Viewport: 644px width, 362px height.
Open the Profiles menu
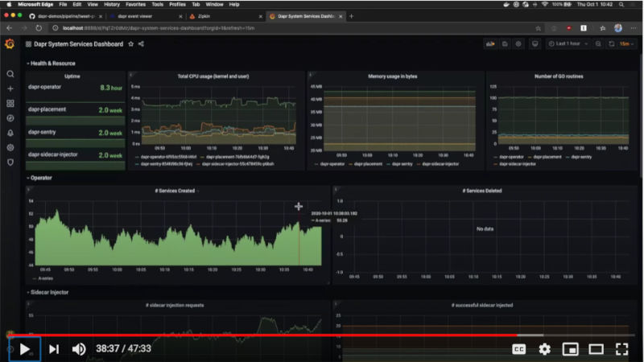tap(177, 5)
